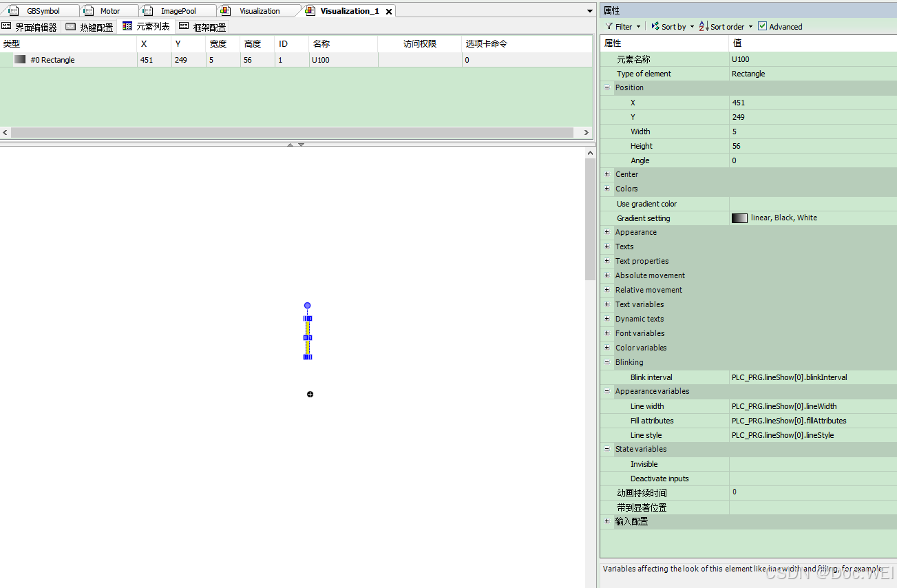Open the 框架配置 frame configuration tab
This screenshot has height=588, width=897.
pyautogui.click(x=202, y=27)
